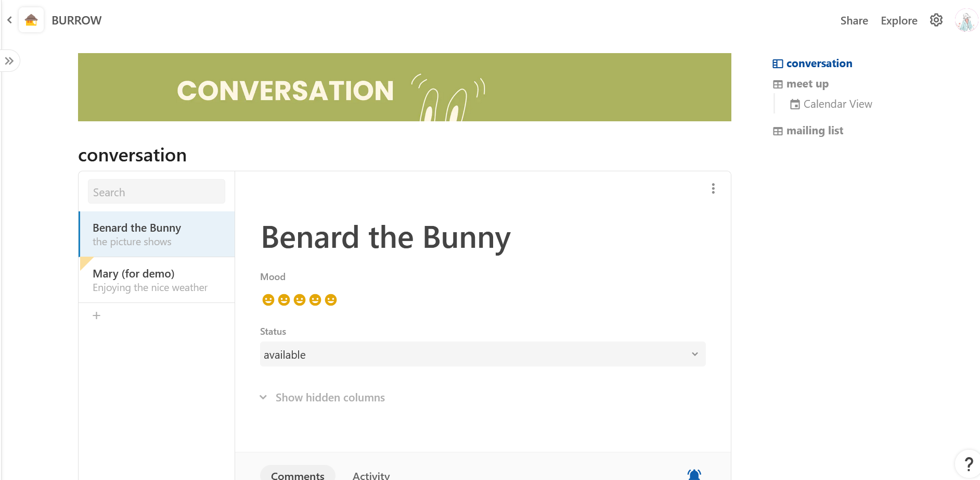Open the help question mark button
The image size is (980, 480).
[x=968, y=464]
